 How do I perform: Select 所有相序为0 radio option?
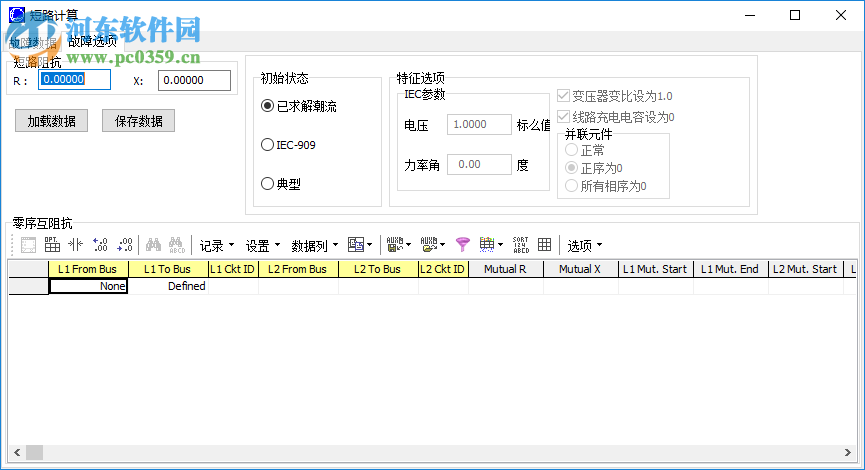coord(572,186)
